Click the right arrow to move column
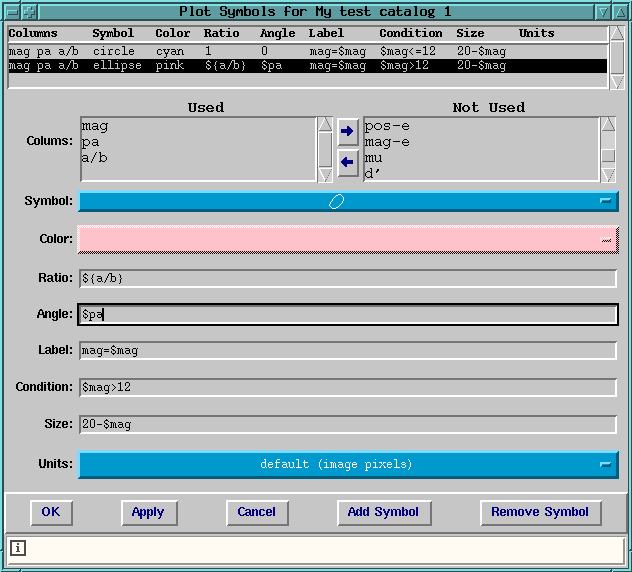Image resolution: width=632 pixels, height=572 pixels. click(347, 131)
